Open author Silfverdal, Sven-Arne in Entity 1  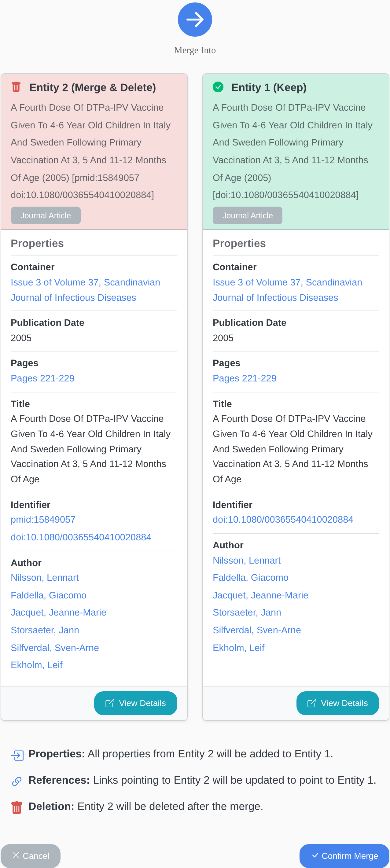click(x=256, y=630)
